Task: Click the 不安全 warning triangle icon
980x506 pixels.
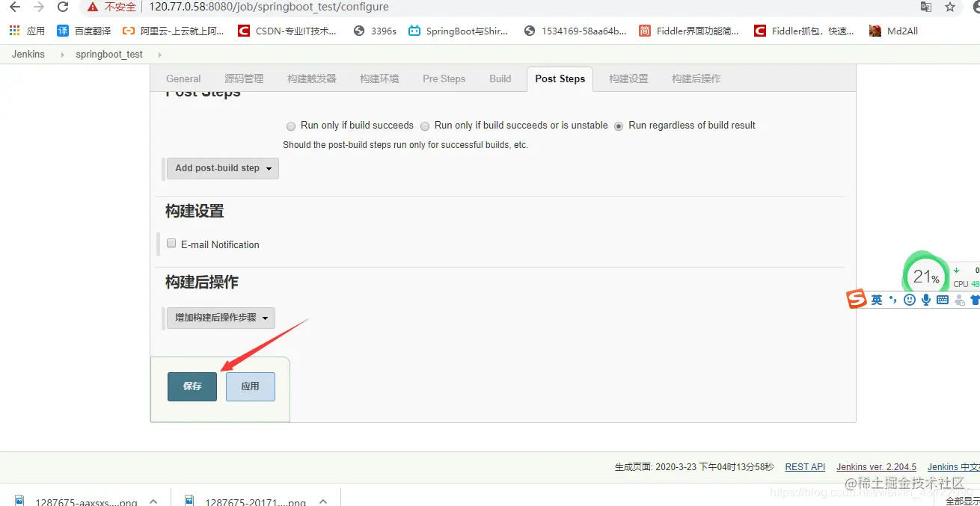Action: [93, 7]
